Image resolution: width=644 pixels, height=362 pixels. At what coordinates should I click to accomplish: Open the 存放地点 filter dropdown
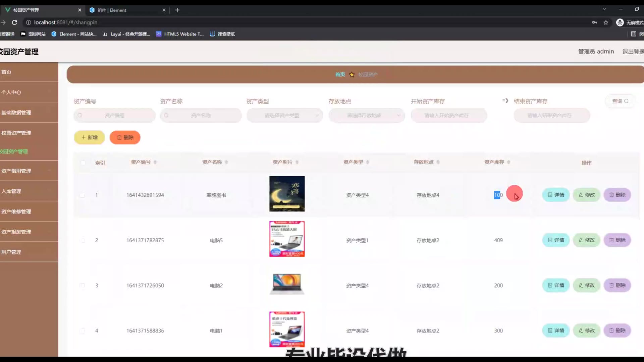click(367, 115)
